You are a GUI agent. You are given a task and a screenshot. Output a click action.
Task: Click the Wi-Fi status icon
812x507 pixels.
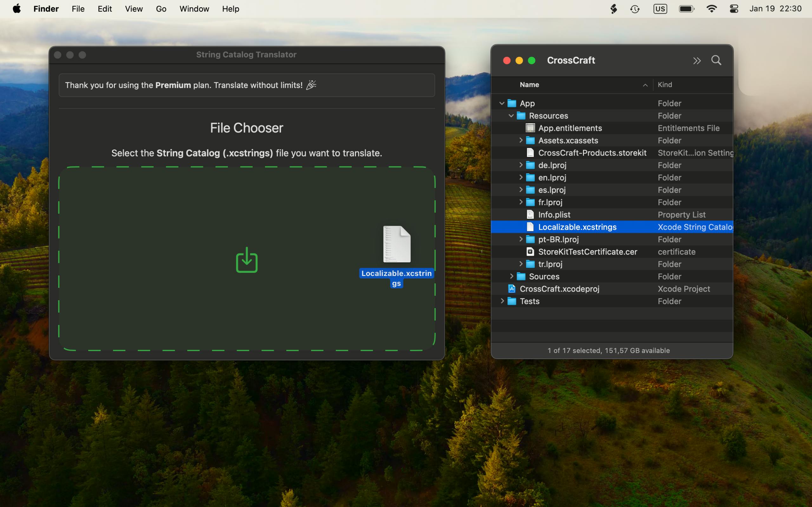(x=712, y=9)
